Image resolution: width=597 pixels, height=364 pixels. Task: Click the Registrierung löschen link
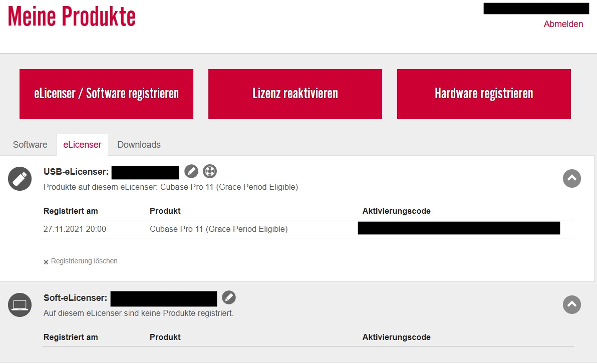click(84, 261)
